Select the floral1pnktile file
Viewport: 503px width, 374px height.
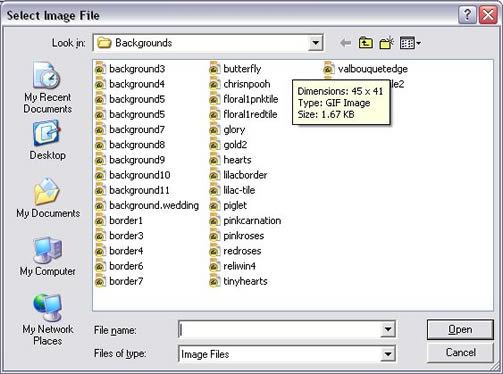pos(244,99)
